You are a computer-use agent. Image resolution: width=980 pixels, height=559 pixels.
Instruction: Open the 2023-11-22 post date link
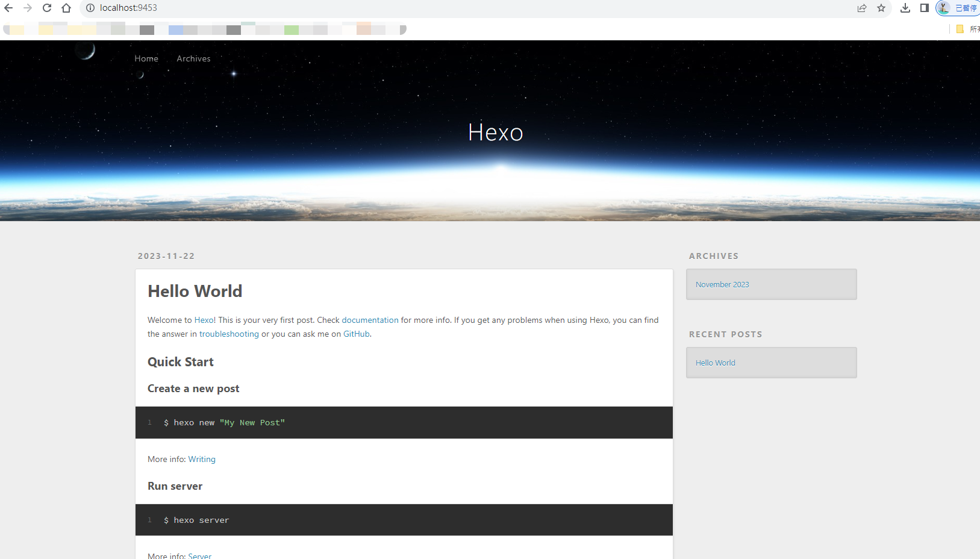coord(166,256)
